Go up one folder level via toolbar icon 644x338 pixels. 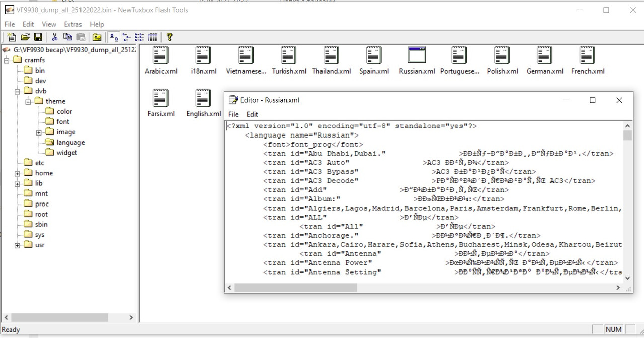97,37
